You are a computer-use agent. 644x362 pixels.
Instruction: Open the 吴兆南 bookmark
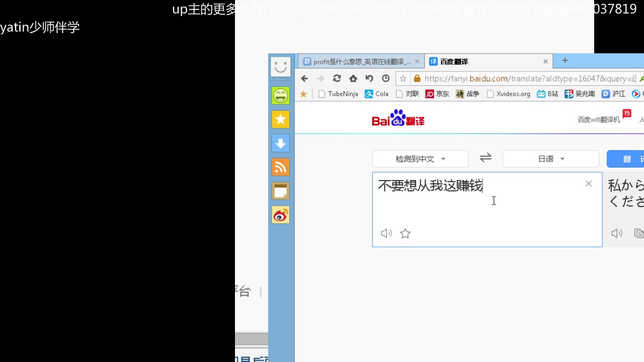[x=580, y=94]
